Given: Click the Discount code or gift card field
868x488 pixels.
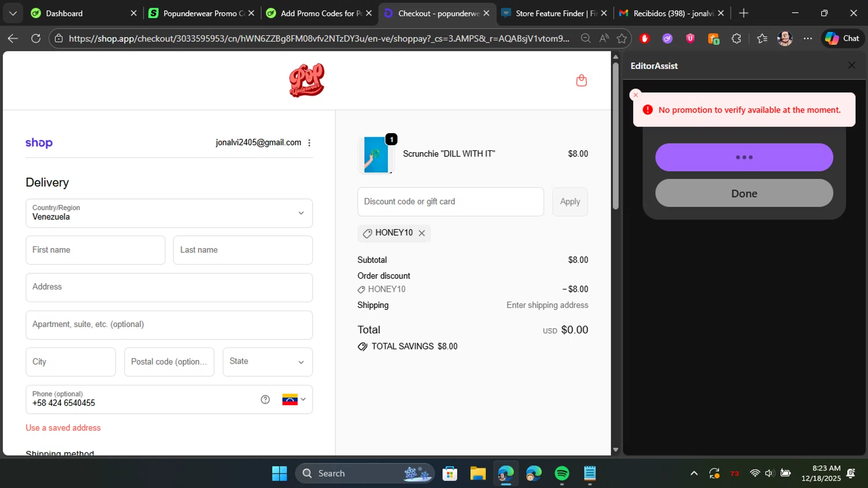Looking at the screenshot, I should [451, 201].
